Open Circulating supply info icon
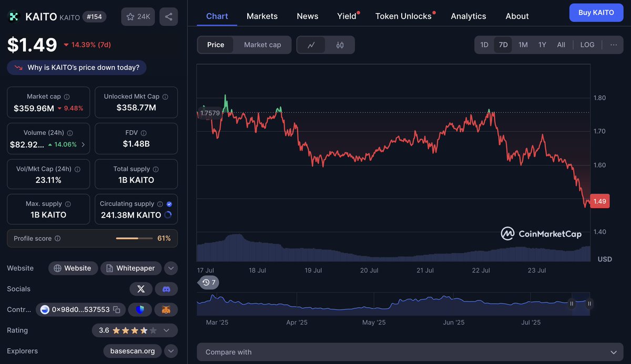 160,204
